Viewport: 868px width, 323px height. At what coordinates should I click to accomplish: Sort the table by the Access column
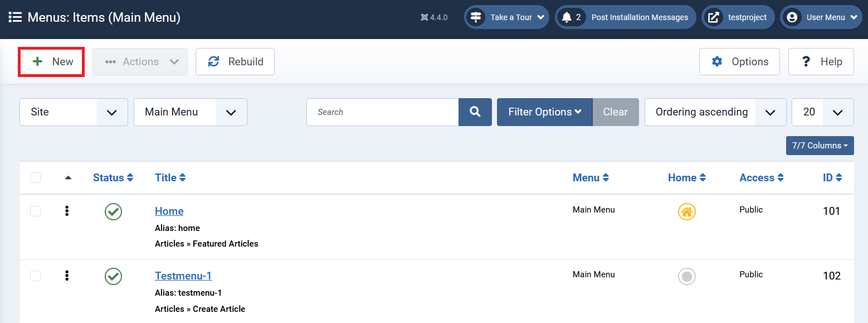[762, 178]
